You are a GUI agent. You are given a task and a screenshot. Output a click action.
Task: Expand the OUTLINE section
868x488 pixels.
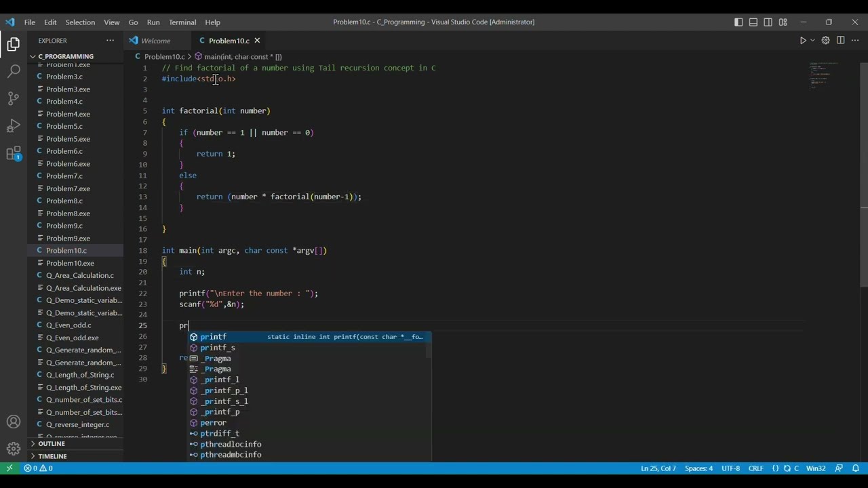52,444
